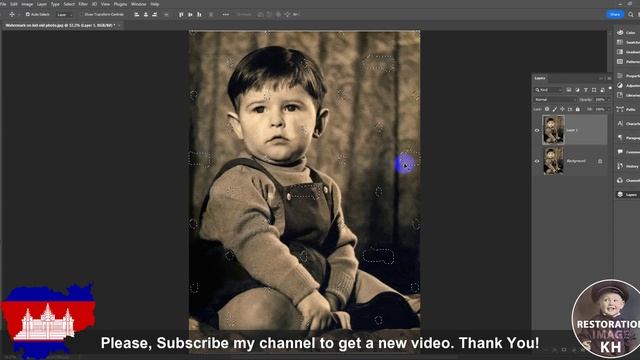Open the Fill slider dropdown arrow

point(608,109)
